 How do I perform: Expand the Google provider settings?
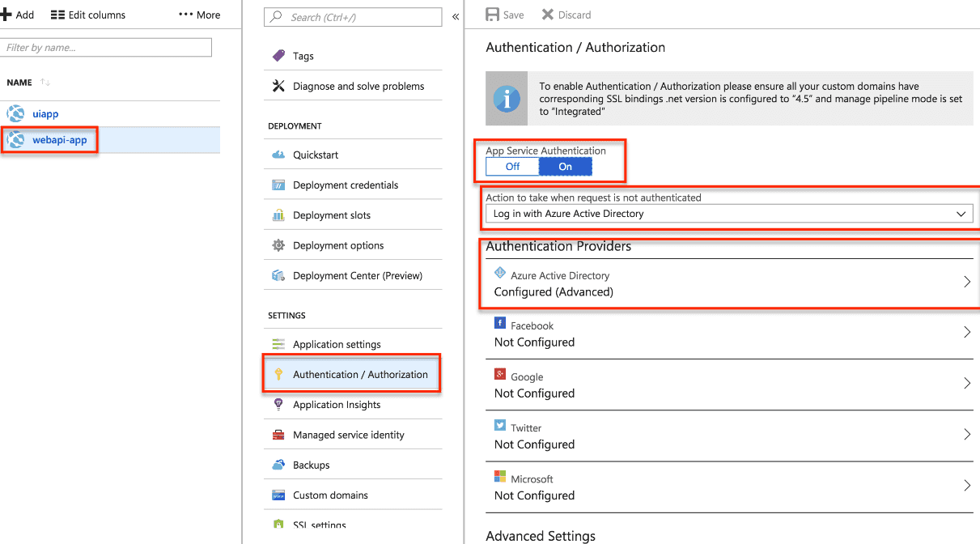(732, 385)
